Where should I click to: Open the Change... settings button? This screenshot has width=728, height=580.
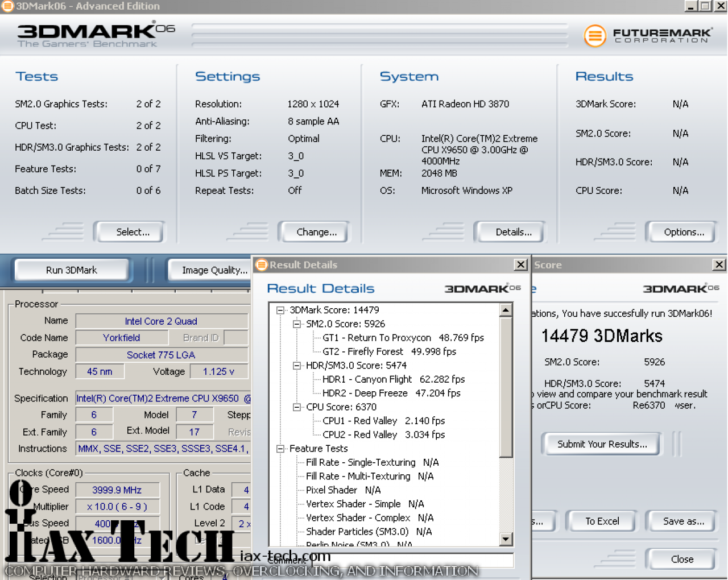click(x=313, y=232)
